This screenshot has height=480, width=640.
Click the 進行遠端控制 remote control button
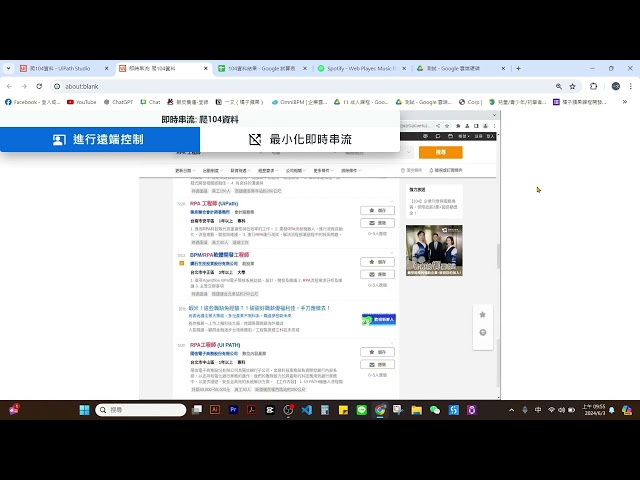(100, 139)
